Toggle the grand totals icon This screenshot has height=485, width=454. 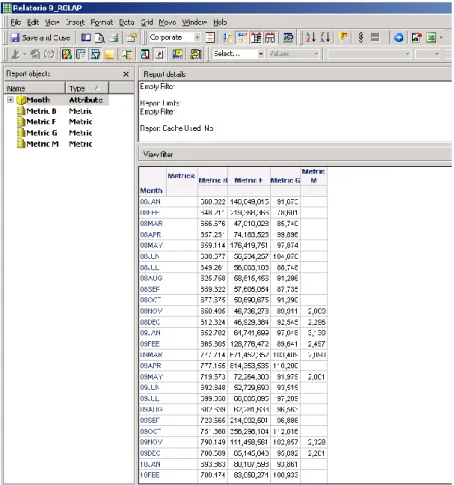(x=242, y=38)
